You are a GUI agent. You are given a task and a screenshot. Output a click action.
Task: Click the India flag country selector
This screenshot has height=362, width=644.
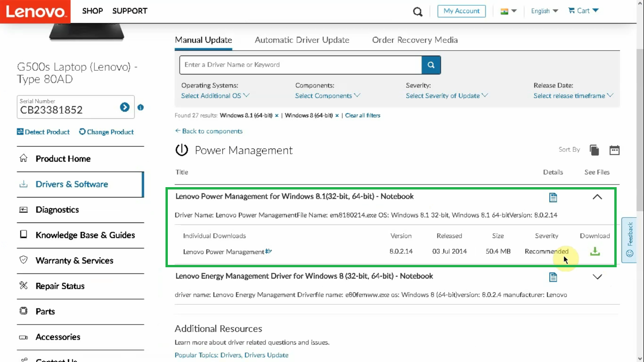pos(509,11)
